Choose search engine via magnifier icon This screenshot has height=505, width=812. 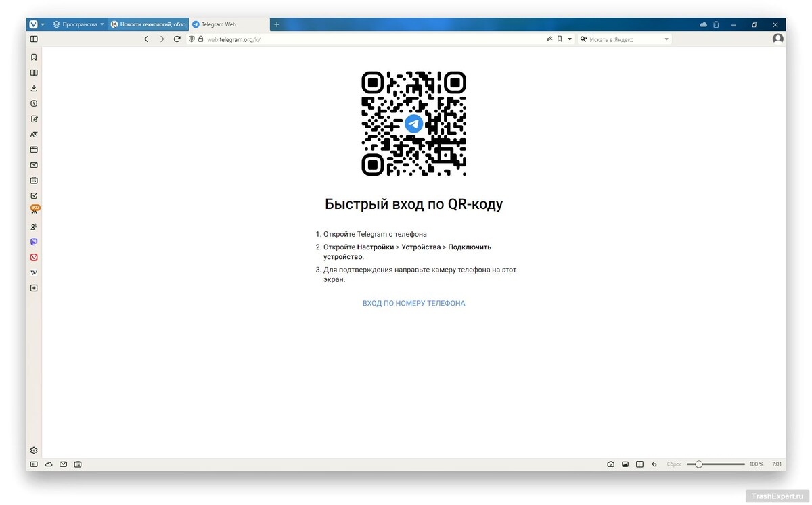point(584,39)
